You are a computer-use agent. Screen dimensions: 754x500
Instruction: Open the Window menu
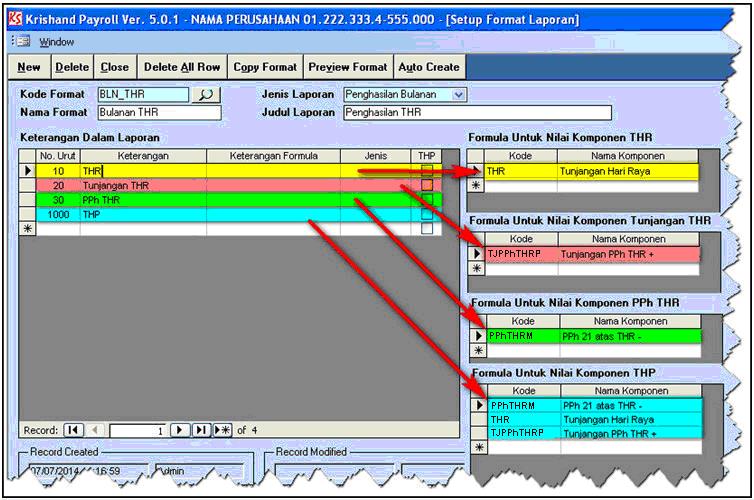pyautogui.click(x=57, y=42)
